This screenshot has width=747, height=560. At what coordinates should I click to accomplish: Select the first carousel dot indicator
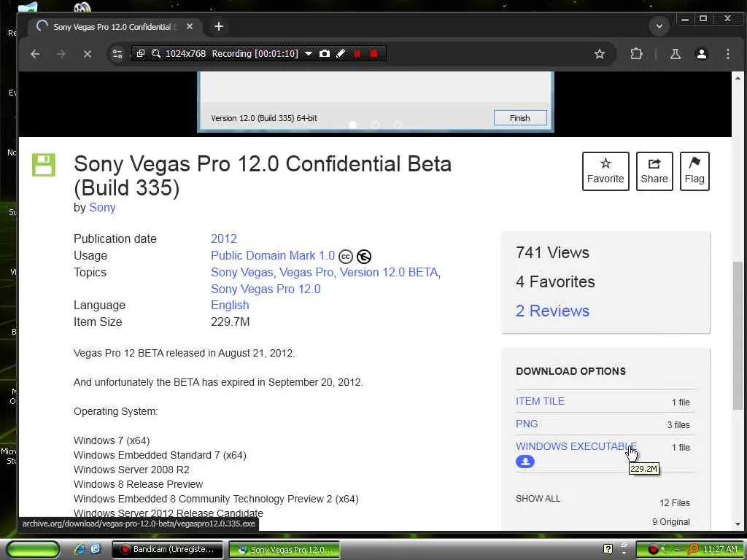point(352,125)
